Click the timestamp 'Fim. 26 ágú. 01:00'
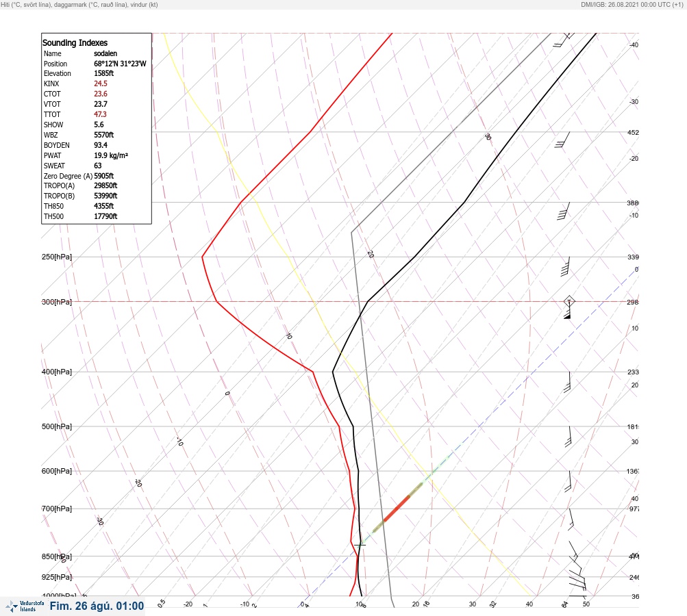687x616 pixels. click(97, 606)
